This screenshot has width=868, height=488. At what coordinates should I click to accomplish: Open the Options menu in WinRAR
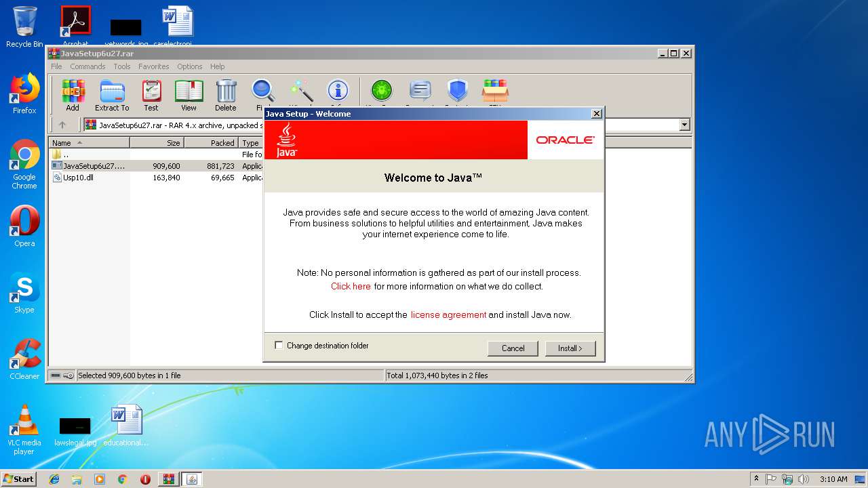click(190, 66)
